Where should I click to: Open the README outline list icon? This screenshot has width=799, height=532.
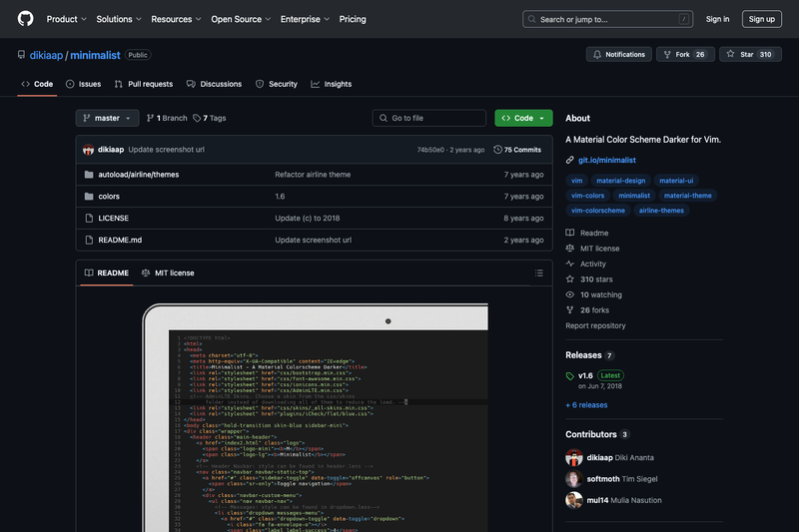(538, 273)
